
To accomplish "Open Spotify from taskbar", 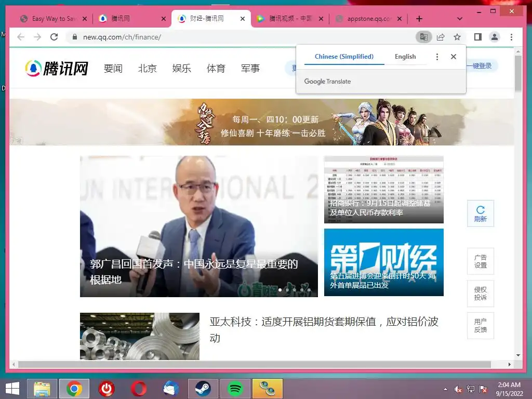I will pyautogui.click(x=235, y=389).
